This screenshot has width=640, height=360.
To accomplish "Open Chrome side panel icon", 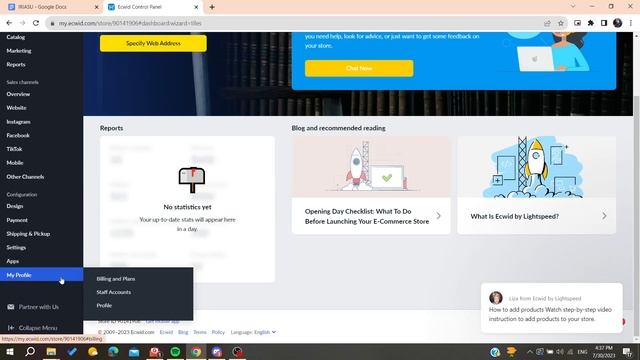I will pyautogui.click(x=604, y=23).
